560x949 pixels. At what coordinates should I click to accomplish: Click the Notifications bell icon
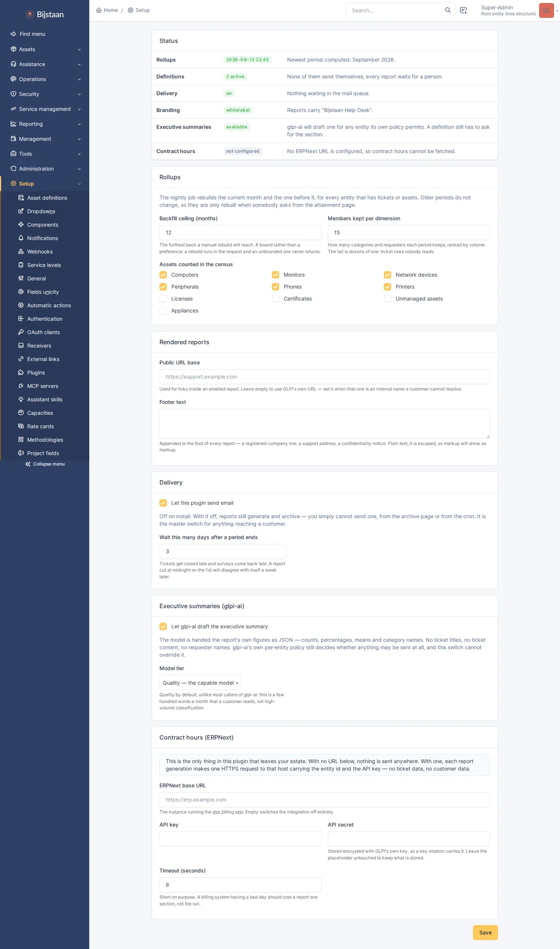click(x=21, y=238)
